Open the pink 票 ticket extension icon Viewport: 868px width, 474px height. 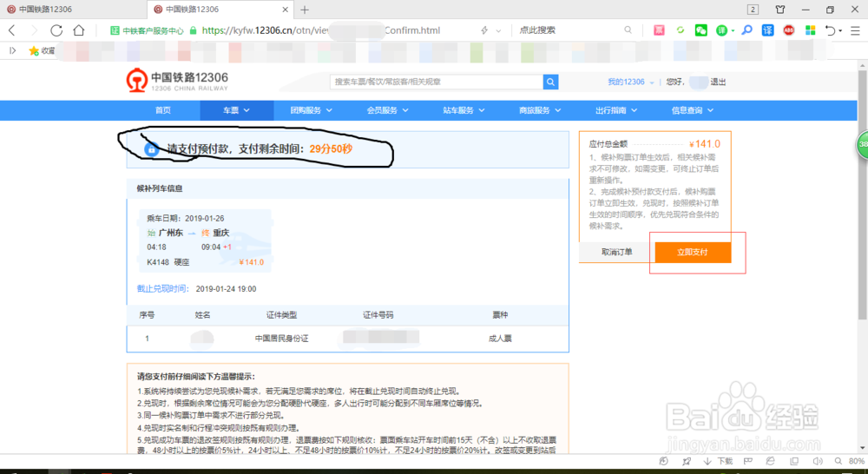[x=659, y=30]
